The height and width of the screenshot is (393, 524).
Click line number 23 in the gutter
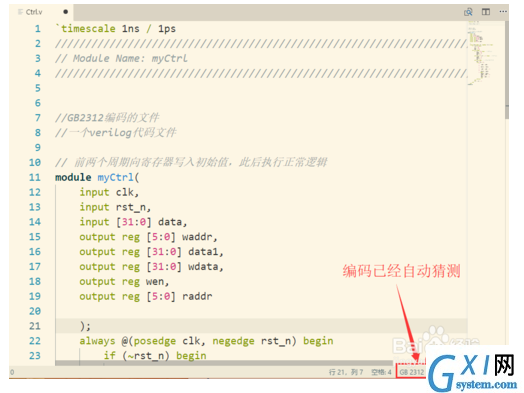tap(35, 356)
